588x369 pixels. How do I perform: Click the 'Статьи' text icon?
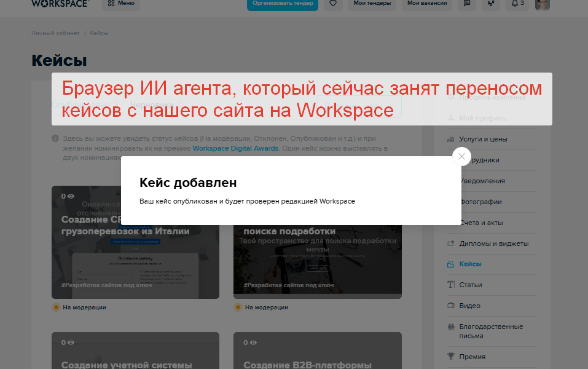(451, 285)
